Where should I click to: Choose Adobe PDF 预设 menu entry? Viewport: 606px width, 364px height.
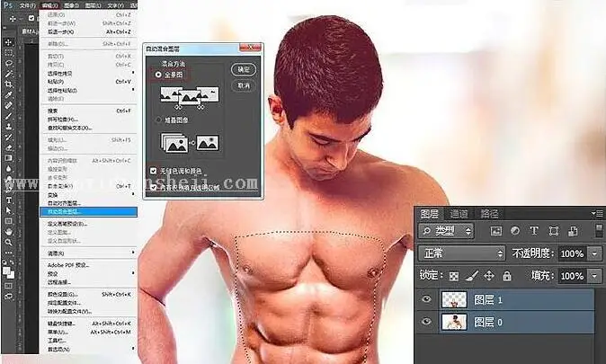point(89,265)
